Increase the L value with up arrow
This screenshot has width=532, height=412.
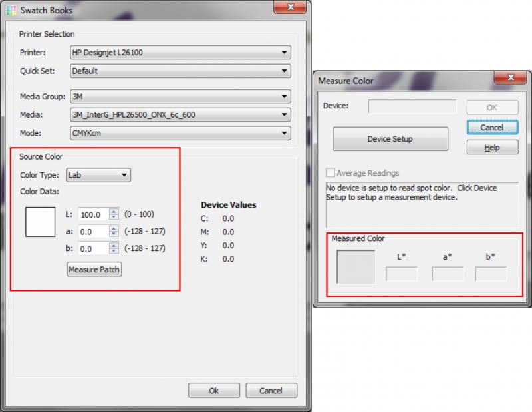coord(114,211)
